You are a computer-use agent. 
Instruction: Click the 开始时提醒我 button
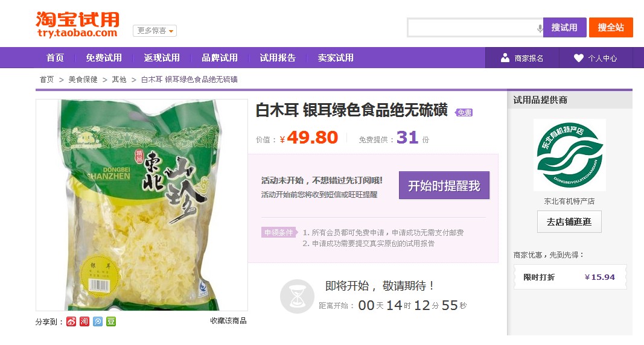pos(444,185)
